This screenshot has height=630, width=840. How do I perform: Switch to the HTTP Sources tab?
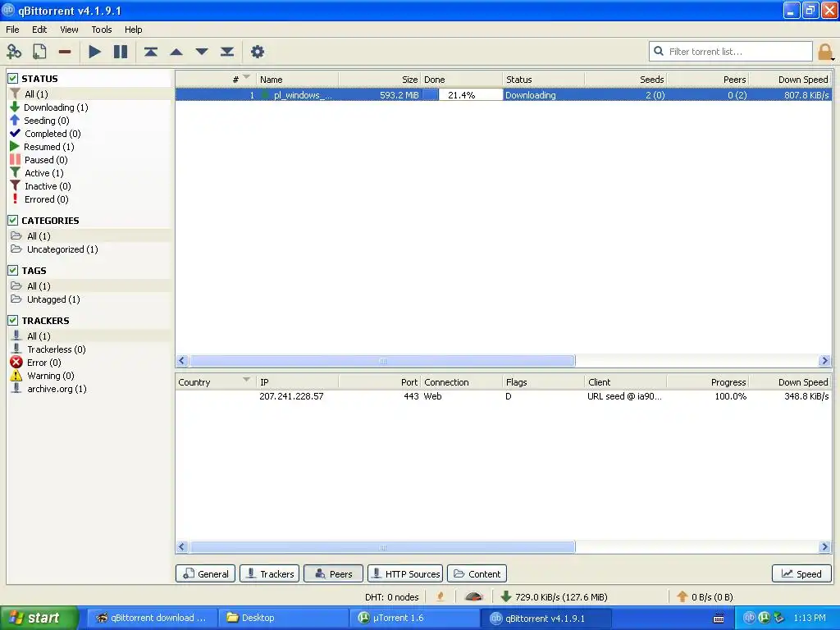(405, 573)
